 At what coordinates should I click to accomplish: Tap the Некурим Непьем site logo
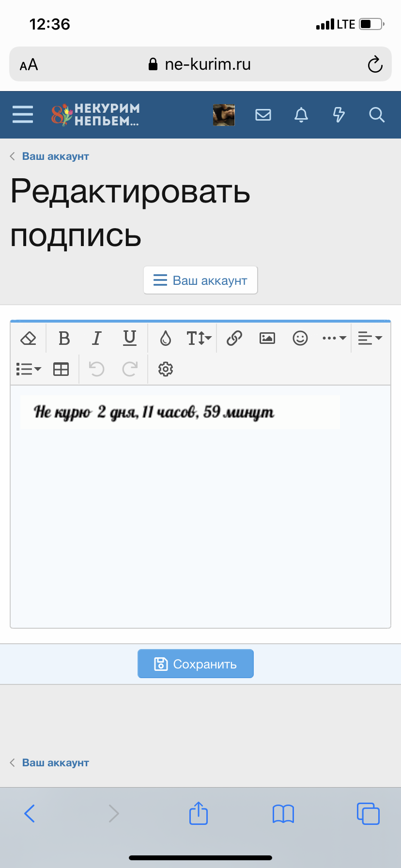point(95,115)
